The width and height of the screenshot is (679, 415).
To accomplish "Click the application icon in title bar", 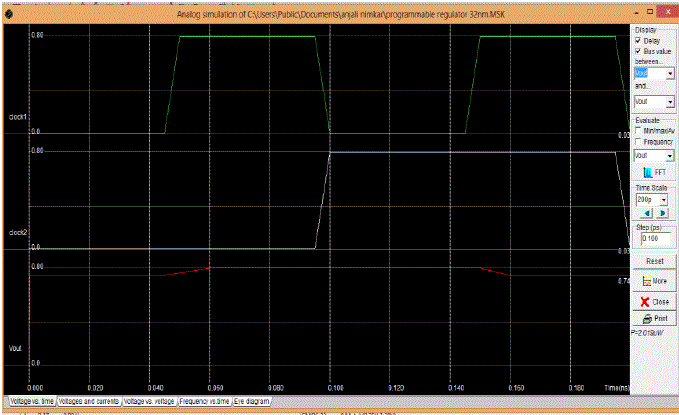I will click(x=9, y=15).
